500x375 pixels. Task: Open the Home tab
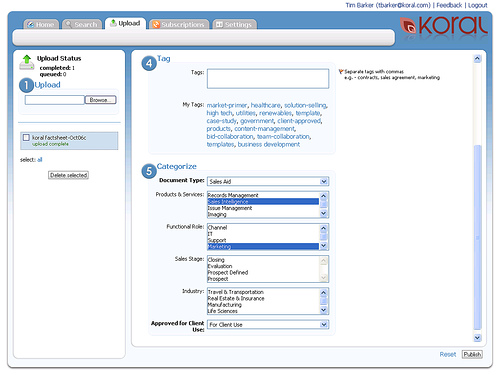(x=41, y=24)
